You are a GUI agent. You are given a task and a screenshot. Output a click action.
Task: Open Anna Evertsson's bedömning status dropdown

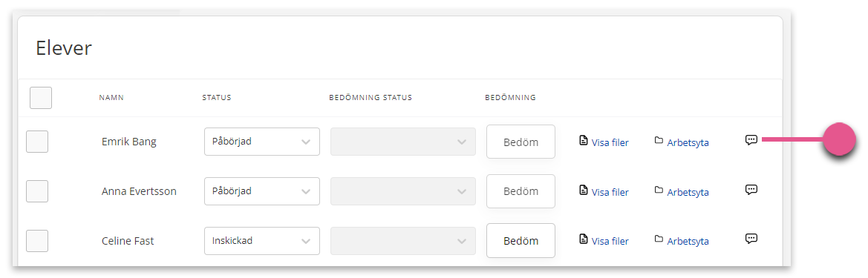point(403,191)
